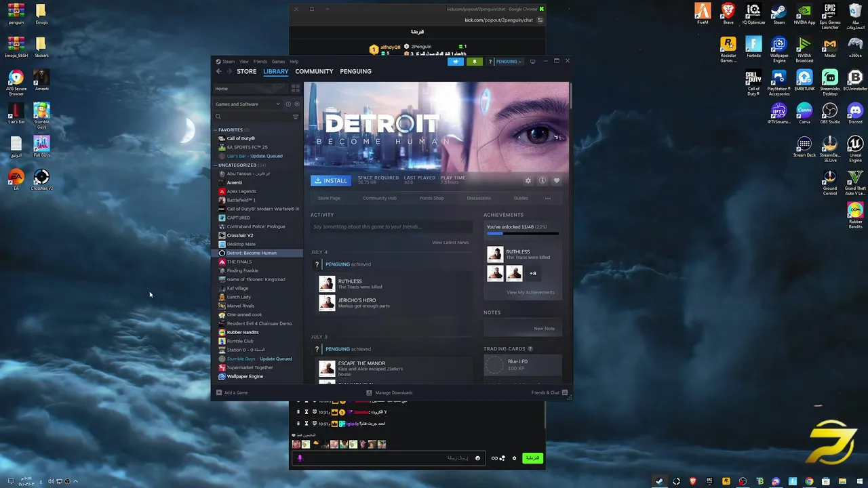Install Detroit: Become Human
Viewport: 868px width, 488px height.
331,180
